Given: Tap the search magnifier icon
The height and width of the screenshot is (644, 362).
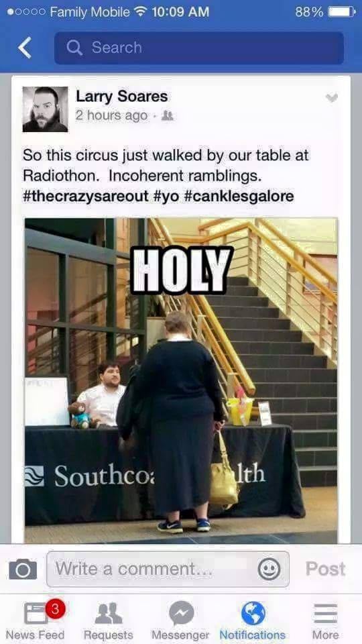Looking at the screenshot, I should [74, 48].
